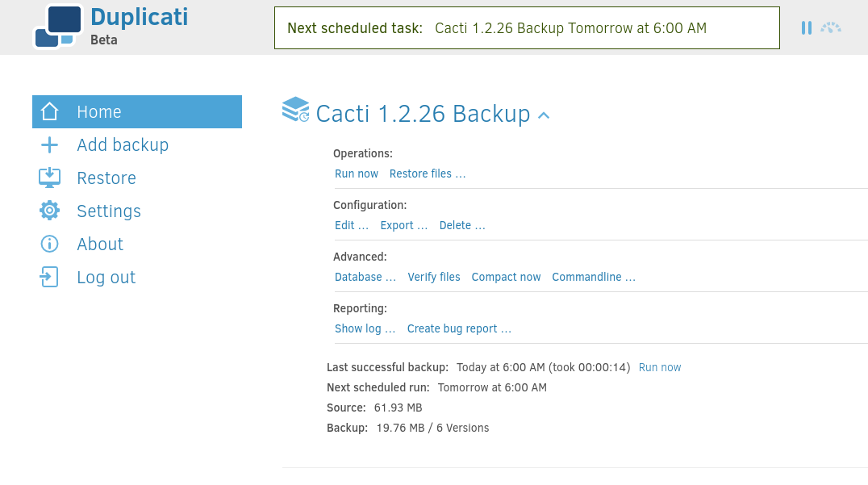Run backup now under Operations
This screenshot has width=868, height=485.
click(x=357, y=174)
